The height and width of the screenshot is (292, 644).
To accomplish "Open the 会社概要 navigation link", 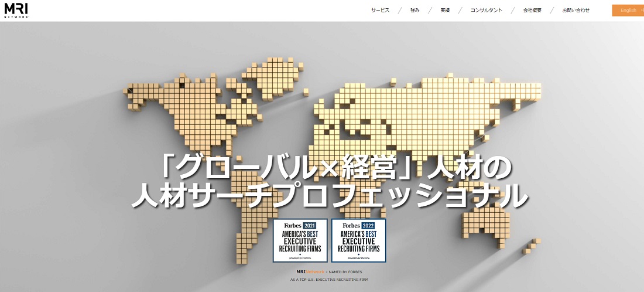I will (532, 11).
